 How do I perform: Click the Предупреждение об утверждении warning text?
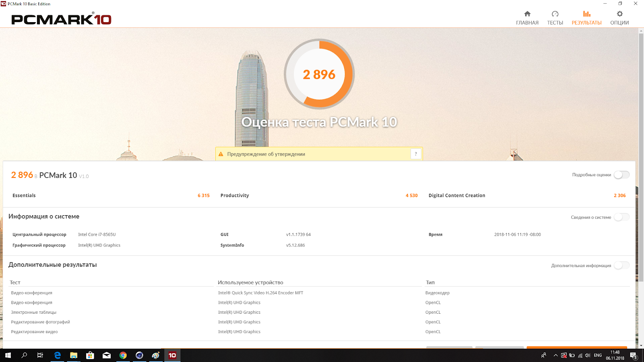[x=266, y=154]
